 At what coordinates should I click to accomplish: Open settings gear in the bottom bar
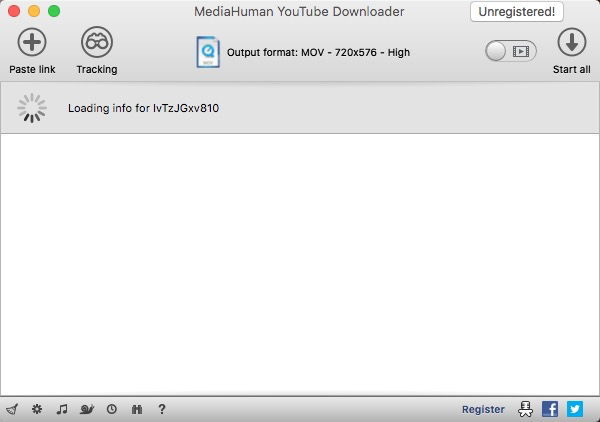pyautogui.click(x=37, y=409)
